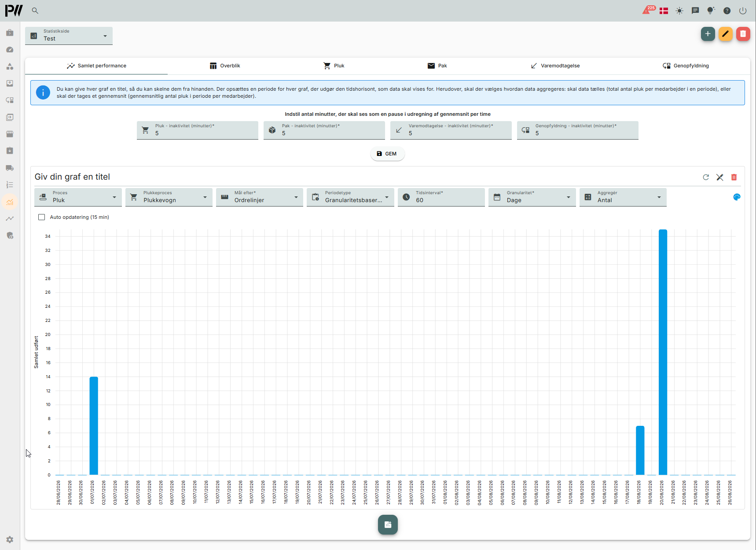The height and width of the screenshot is (550, 756).
Task: Open the graph color palette icon
Action: 737,197
